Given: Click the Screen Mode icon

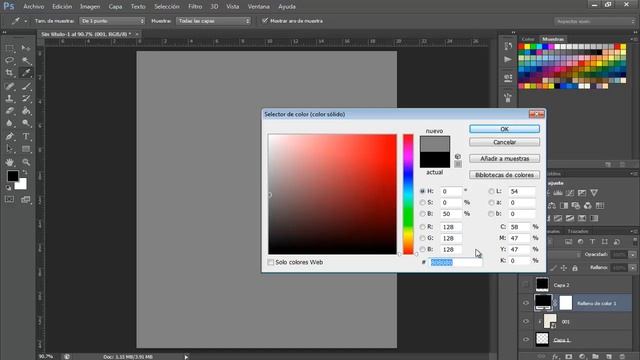Looking at the screenshot, I should point(26,200).
